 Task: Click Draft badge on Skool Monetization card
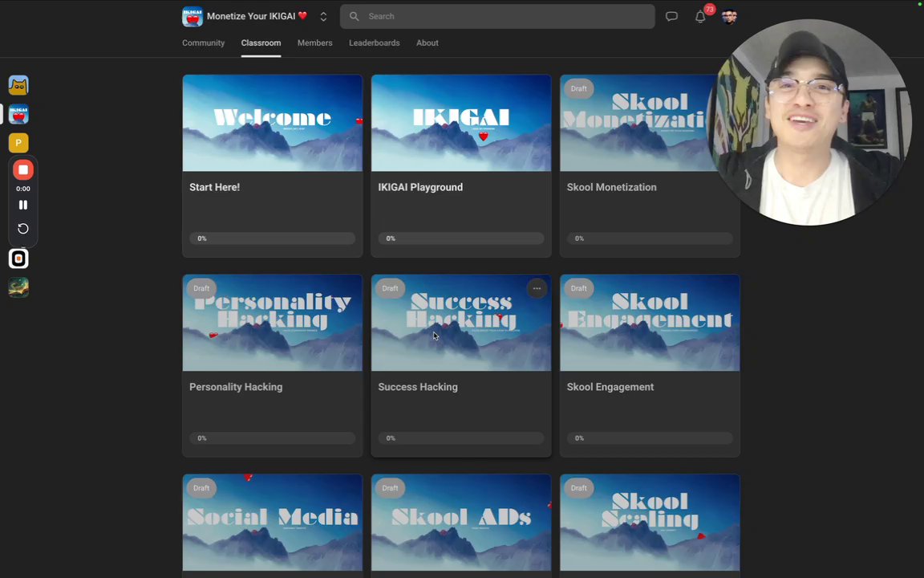(578, 88)
